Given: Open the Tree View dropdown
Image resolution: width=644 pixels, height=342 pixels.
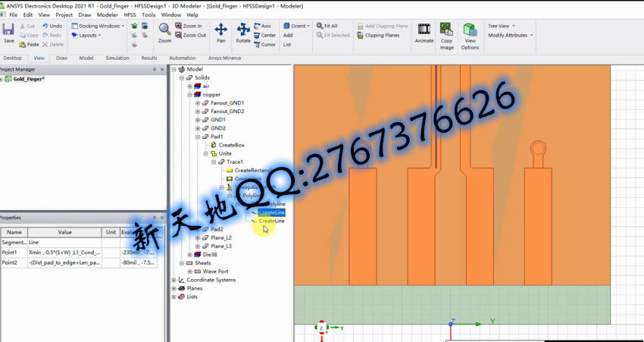Looking at the screenshot, I should [x=502, y=26].
